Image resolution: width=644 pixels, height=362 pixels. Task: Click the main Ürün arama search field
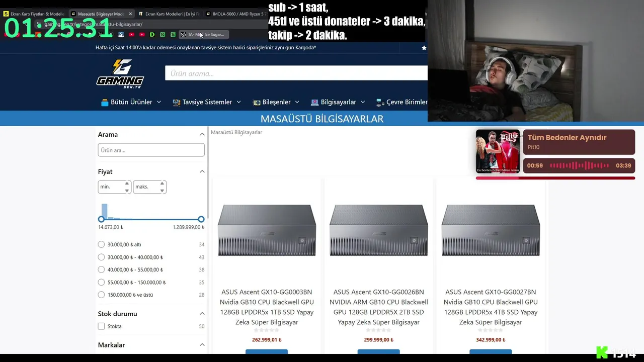[296, 73]
